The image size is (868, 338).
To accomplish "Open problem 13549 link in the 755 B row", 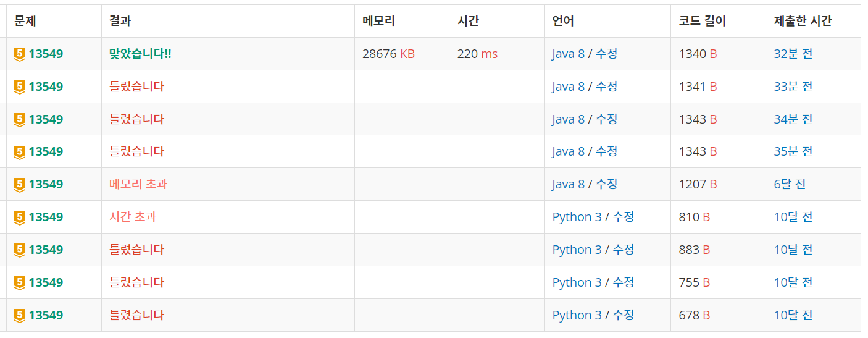I will pos(46,282).
